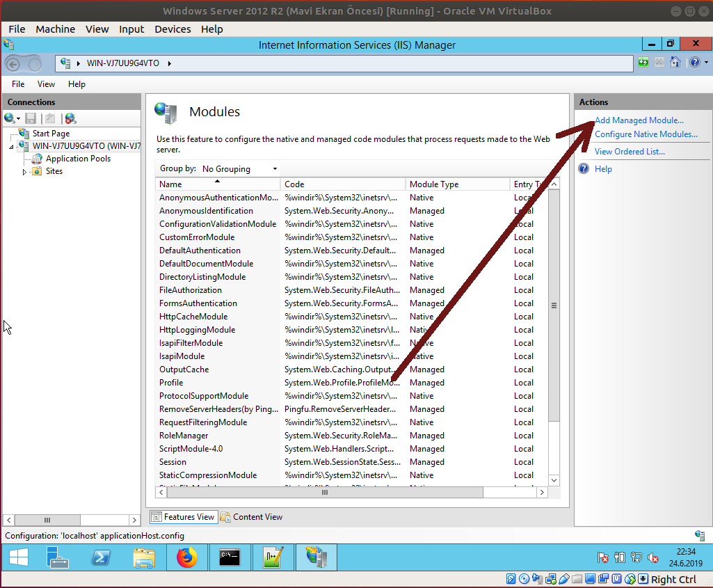Select WIN-VJ7UU9G4VTO server node in tree
The image size is (713, 588).
(86, 146)
